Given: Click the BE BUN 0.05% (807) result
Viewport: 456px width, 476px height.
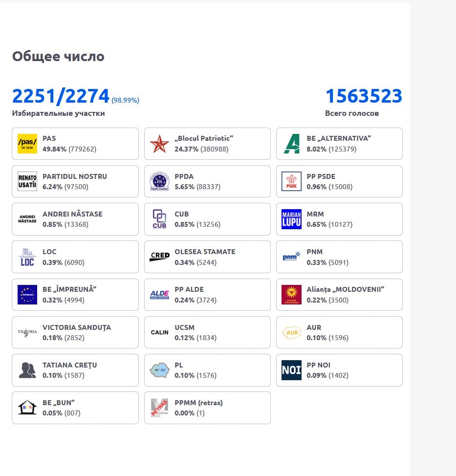Looking at the screenshot, I should 61,413.
